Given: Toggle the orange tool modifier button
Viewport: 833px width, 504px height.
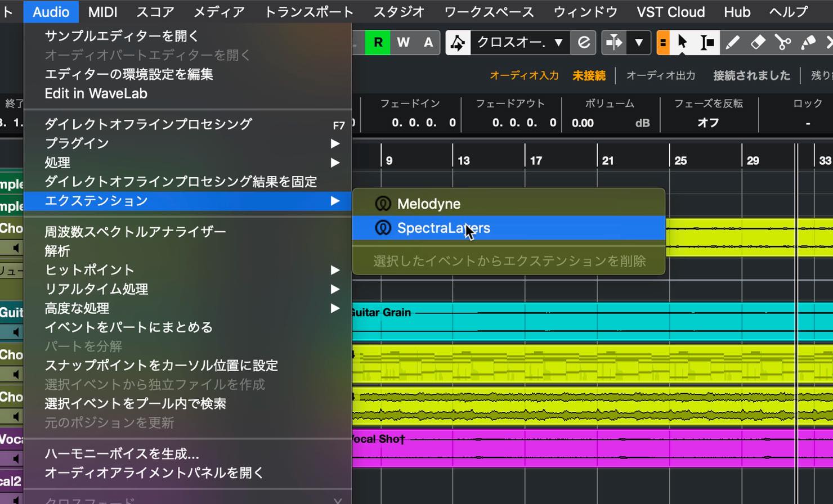Looking at the screenshot, I should click(663, 43).
